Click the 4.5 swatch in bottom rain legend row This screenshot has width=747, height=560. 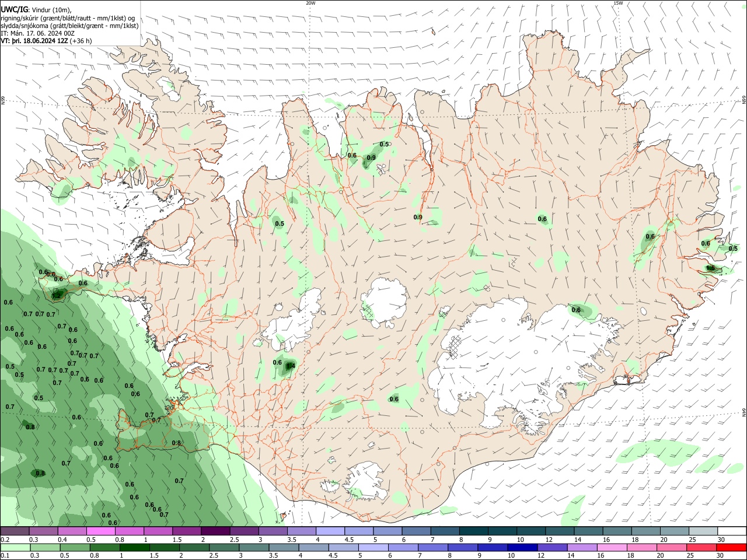pyautogui.click(x=343, y=548)
